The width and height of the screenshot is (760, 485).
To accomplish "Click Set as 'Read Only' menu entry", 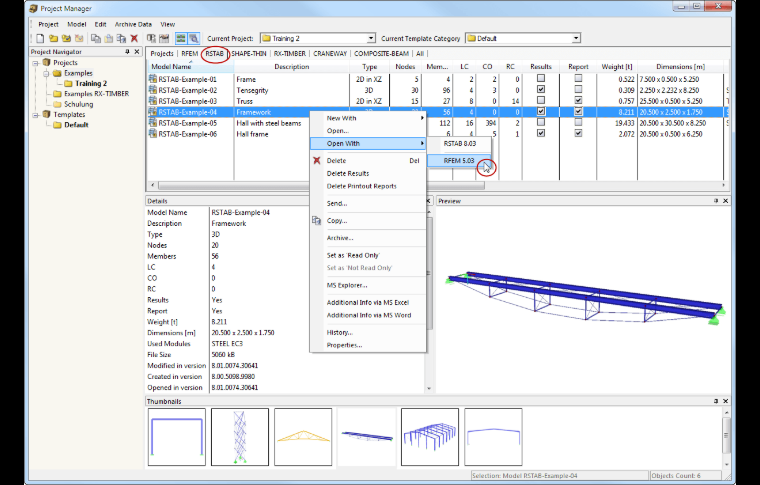I will point(353,255).
